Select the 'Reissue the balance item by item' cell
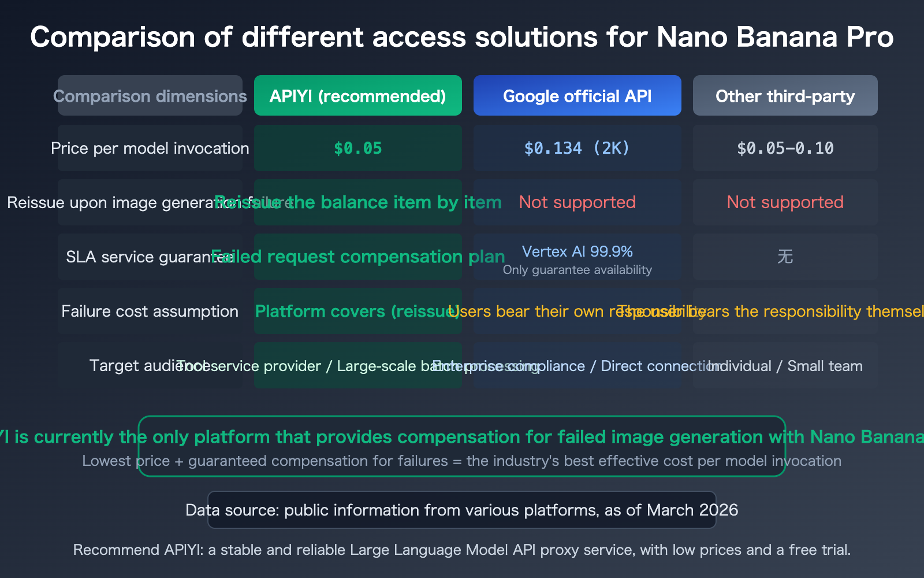 pyautogui.click(x=357, y=202)
